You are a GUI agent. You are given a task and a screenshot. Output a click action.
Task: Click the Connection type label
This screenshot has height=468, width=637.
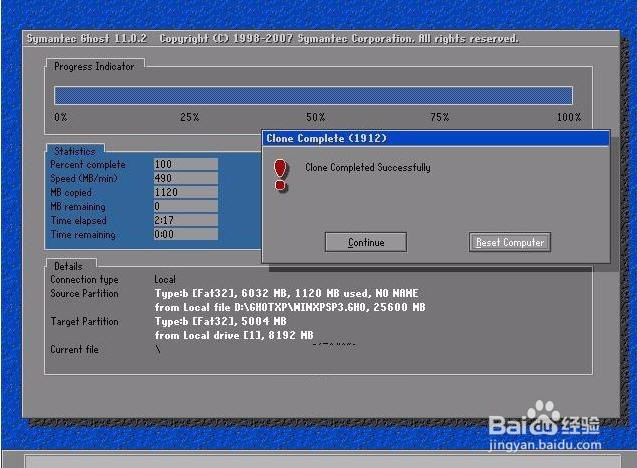pyautogui.click(x=84, y=280)
